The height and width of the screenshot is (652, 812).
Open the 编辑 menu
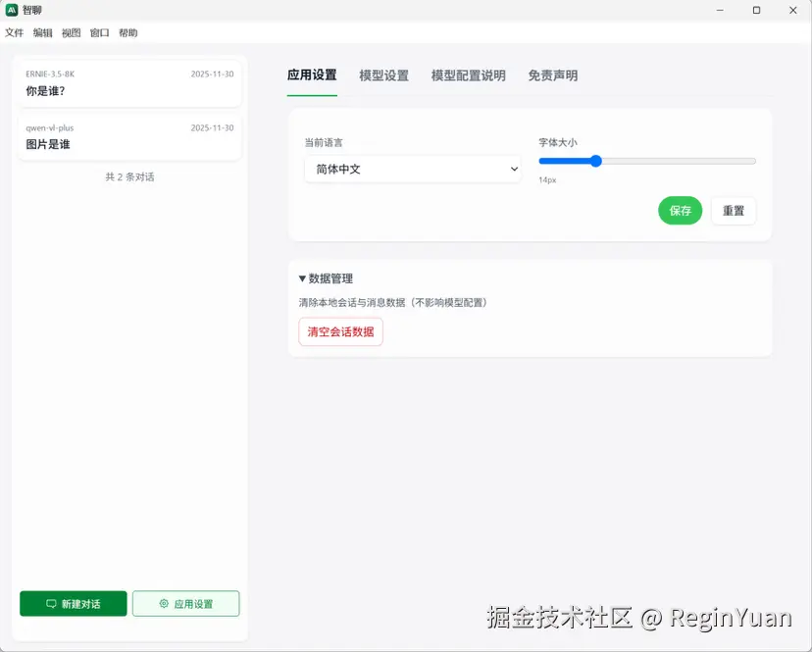[x=42, y=32]
